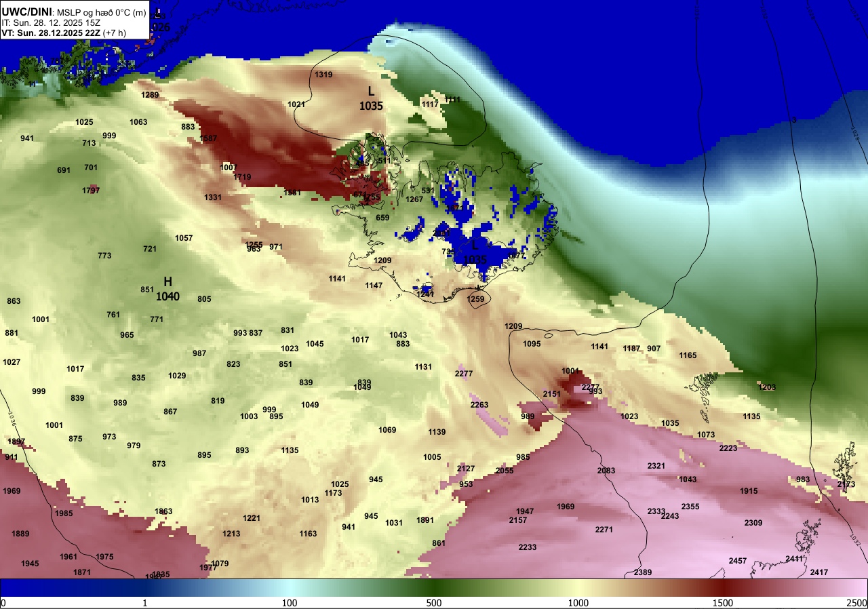Click the height value 1203

tap(767, 387)
